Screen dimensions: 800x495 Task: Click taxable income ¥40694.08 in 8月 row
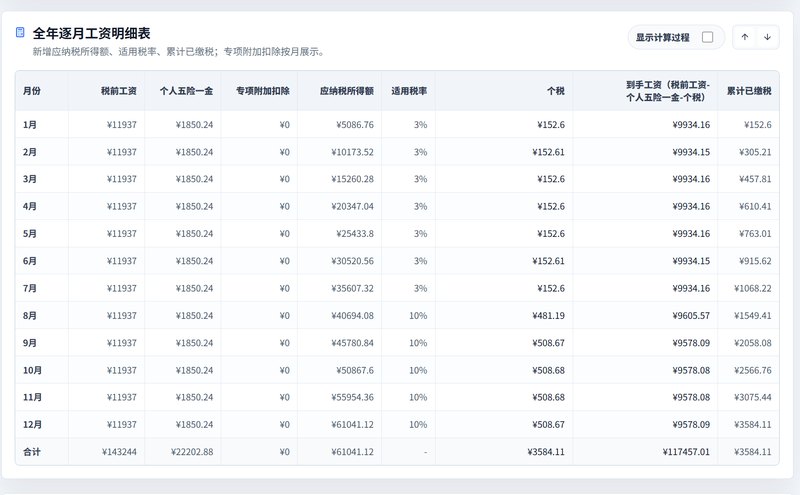click(x=352, y=316)
